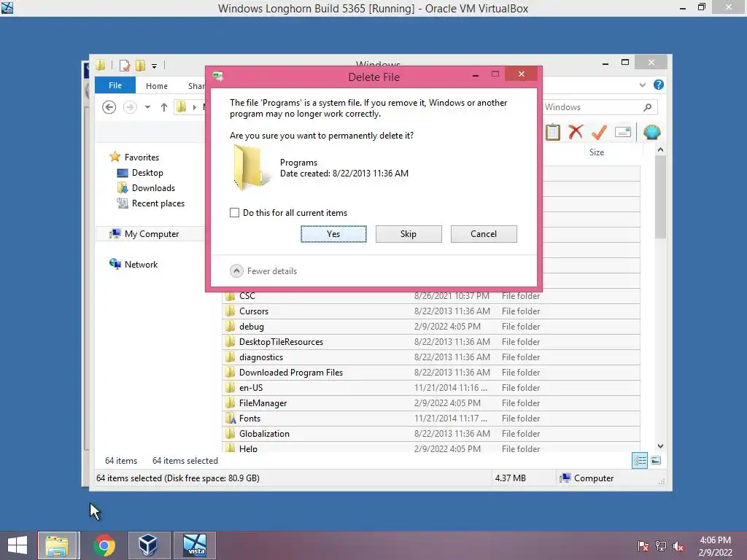
Task: Open the Windows Start button
Action: pos(18,545)
